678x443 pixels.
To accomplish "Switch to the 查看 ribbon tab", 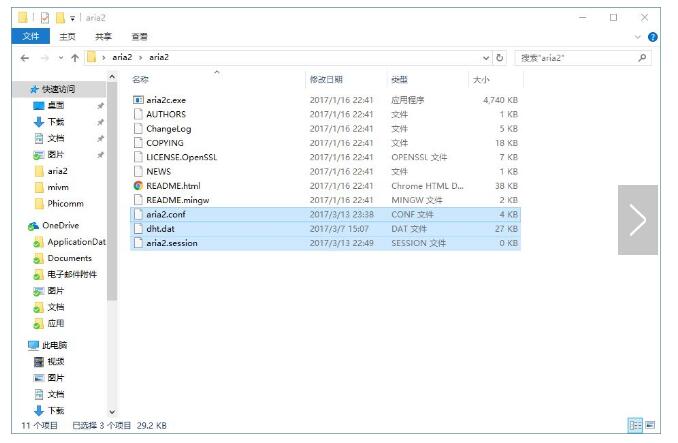I will [x=139, y=37].
